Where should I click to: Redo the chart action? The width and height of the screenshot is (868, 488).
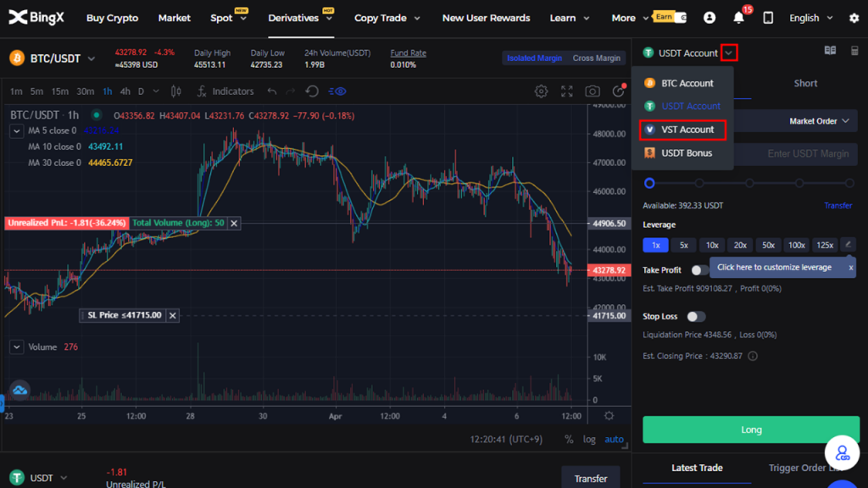pos(291,91)
